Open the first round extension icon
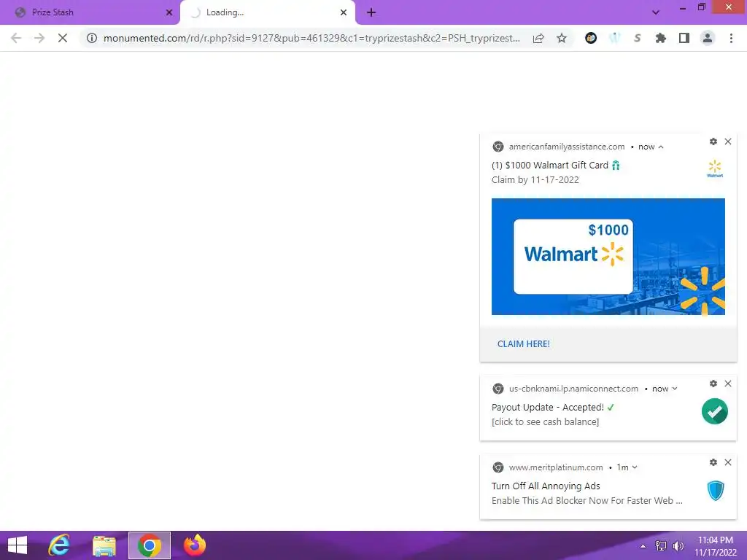 tap(591, 38)
